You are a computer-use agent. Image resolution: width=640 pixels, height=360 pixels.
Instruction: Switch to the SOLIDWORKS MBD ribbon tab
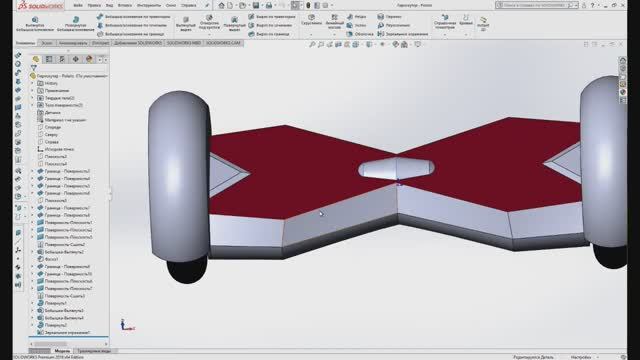[x=184, y=43]
